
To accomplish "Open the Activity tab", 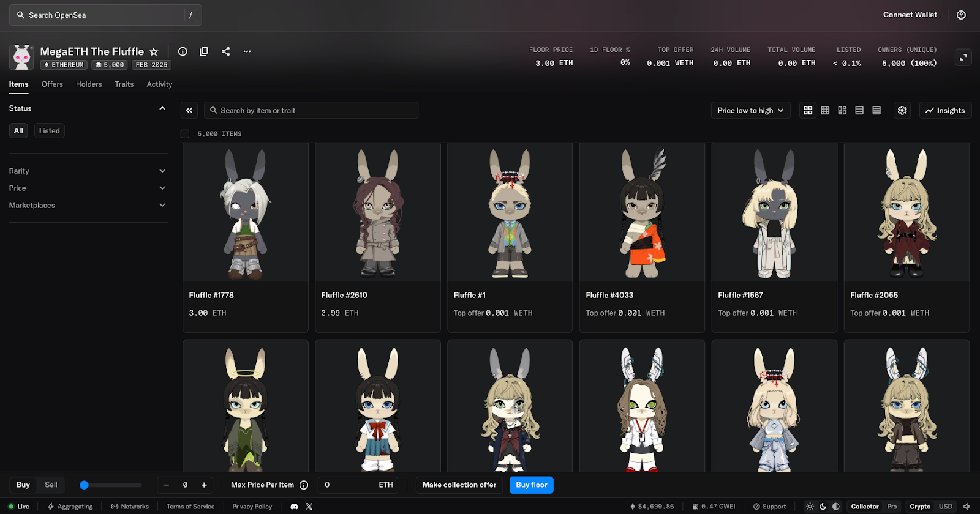I will point(159,84).
